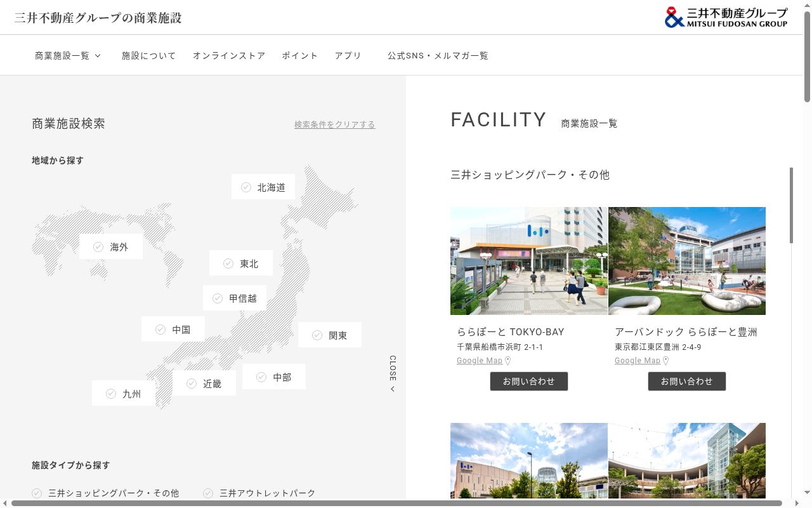Expand the 商業施設一覧 dropdown menu

[x=68, y=56]
